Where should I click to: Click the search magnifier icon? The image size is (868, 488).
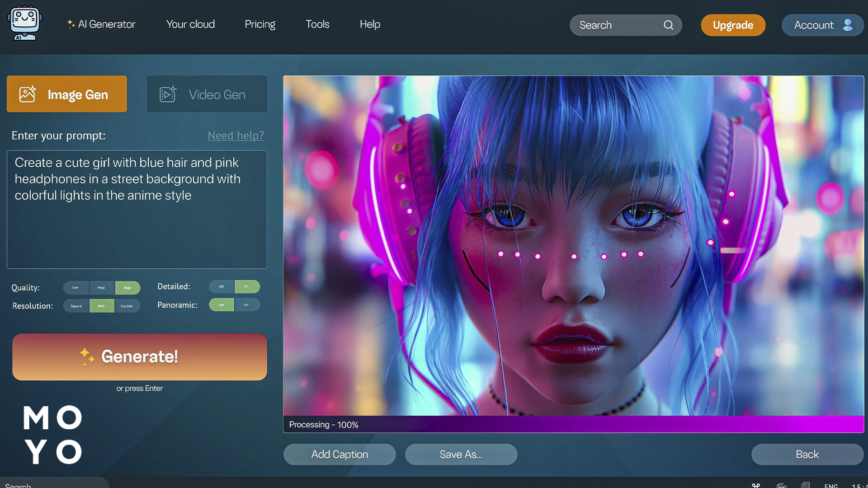coord(668,25)
